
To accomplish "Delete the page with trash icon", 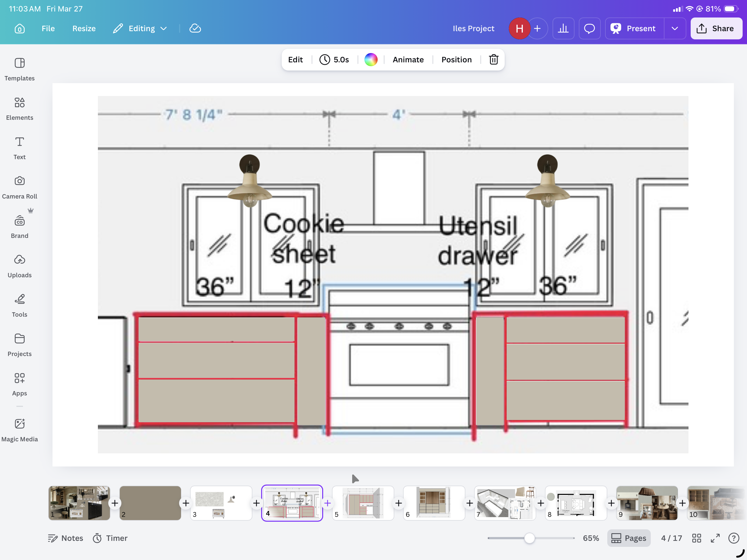I will pyautogui.click(x=493, y=60).
